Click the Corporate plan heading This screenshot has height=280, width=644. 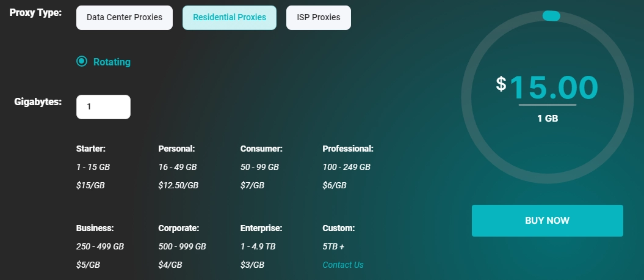[x=179, y=228]
